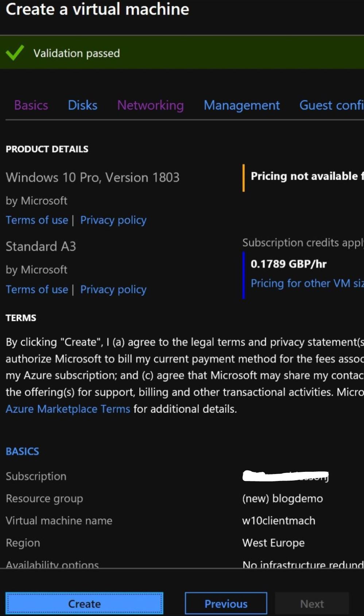The image size is (364, 616).
Task: Open the Management tab
Action: pyautogui.click(x=241, y=105)
